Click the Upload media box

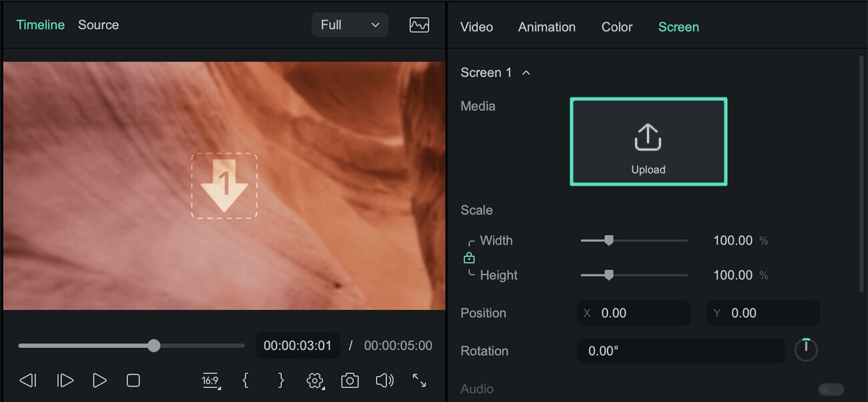tap(648, 142)
